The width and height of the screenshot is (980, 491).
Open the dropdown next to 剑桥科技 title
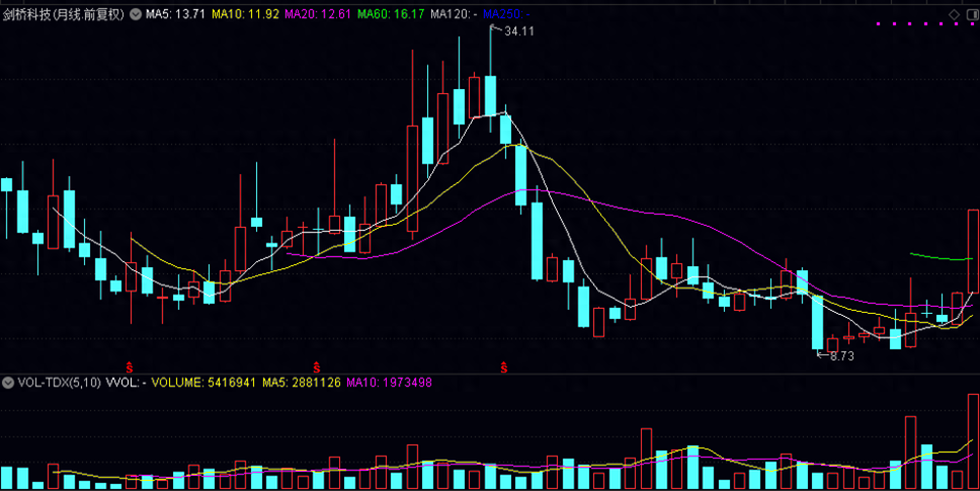[x=135, y=14]
